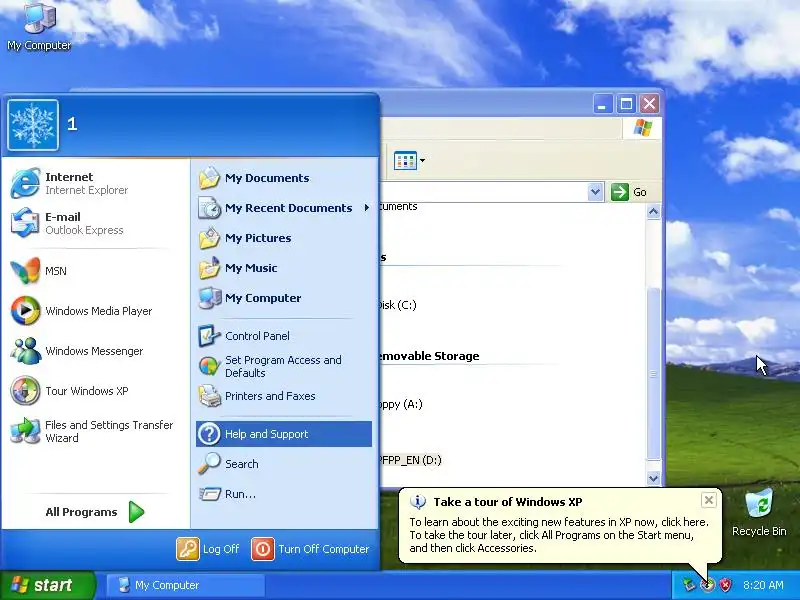Close the Windows XP tour balloon

coord(709,501)
